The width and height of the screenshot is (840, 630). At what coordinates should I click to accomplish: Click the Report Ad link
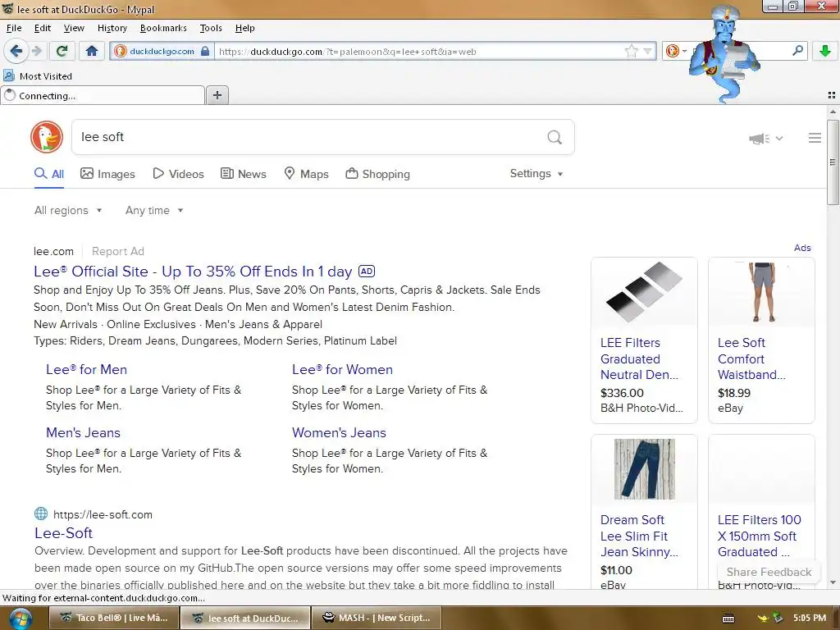coord(118,251)
